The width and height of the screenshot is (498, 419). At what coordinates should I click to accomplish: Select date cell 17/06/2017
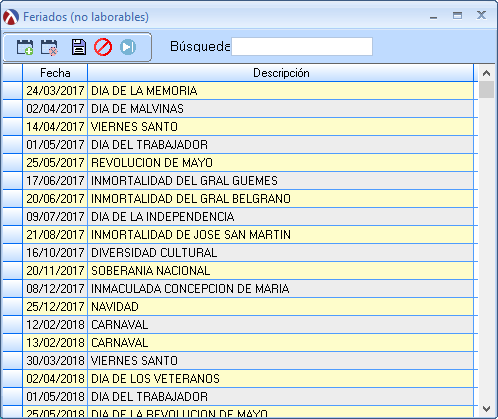coord(55,181)
